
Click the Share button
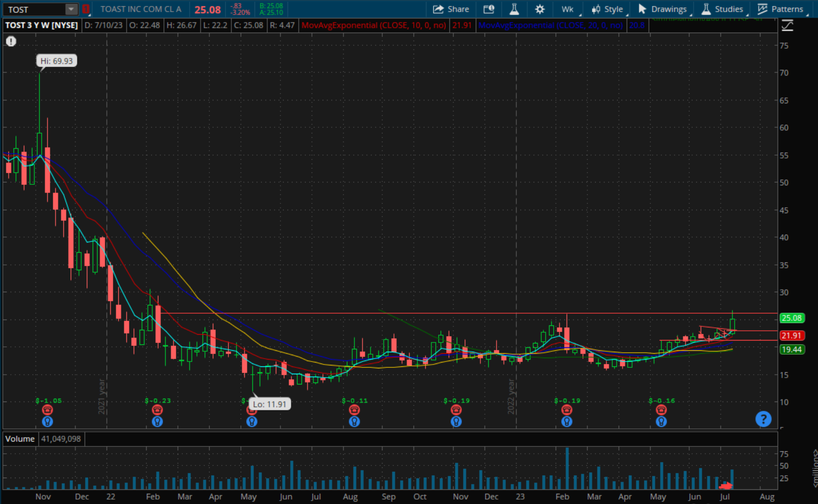451,9
